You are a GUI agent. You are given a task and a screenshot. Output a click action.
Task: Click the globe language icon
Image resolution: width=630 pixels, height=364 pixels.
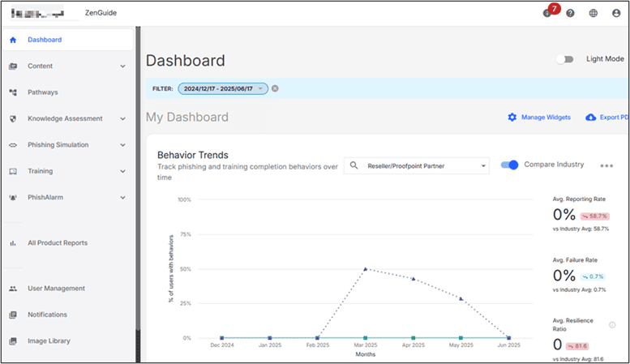[x=593, y=13]
